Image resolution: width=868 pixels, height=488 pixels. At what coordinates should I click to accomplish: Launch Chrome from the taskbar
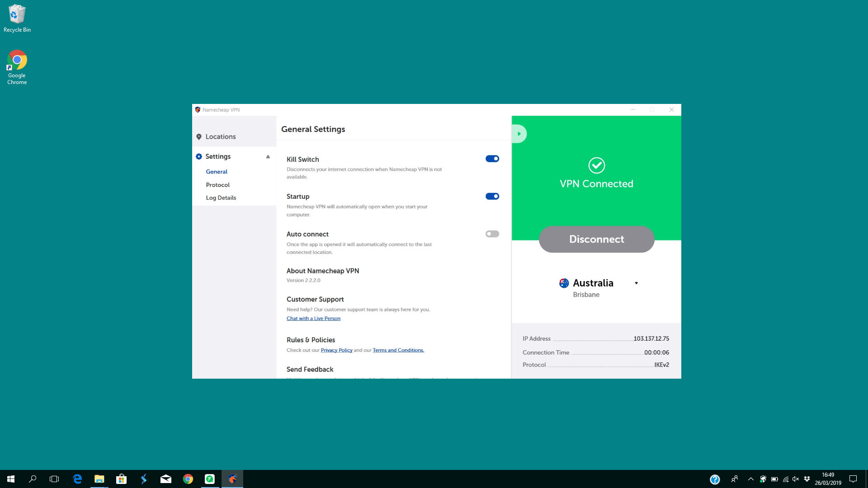188,479
